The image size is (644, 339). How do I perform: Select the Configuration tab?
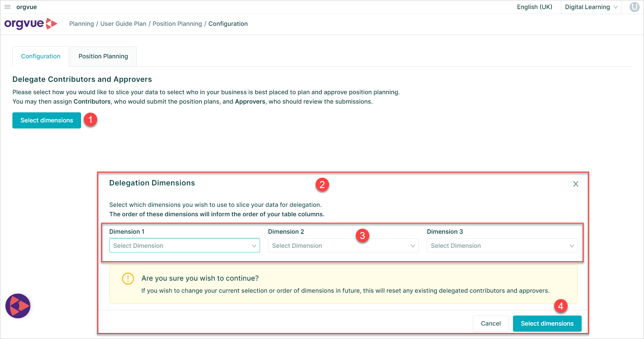(41, 56)
